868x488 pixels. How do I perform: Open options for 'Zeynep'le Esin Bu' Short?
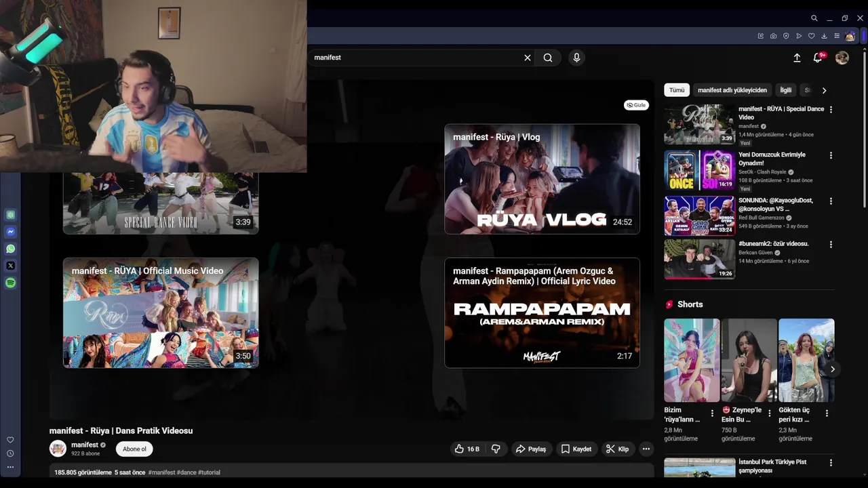(x=769, y=413)
